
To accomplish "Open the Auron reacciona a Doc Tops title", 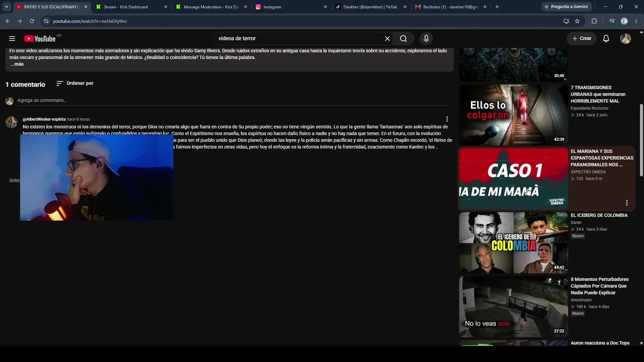I will (x=600, y=343).
